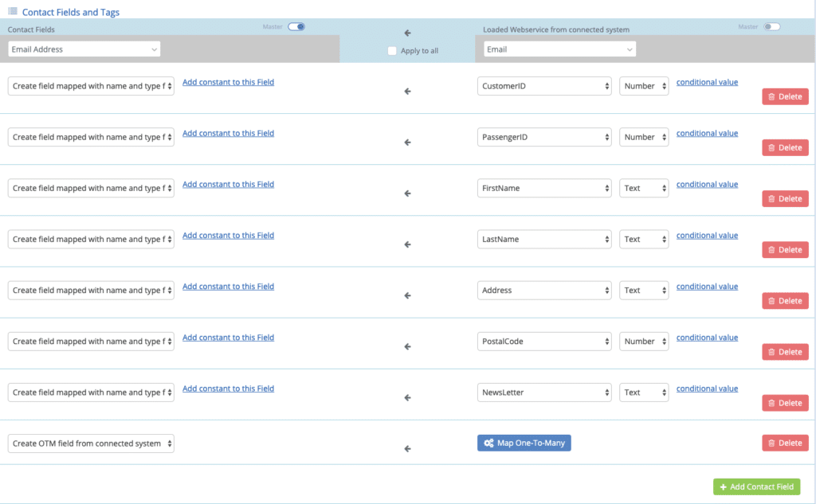This screenshot has height=504, width=816.
Task: Delete the PostalCode mapping row
Action: 785,352
